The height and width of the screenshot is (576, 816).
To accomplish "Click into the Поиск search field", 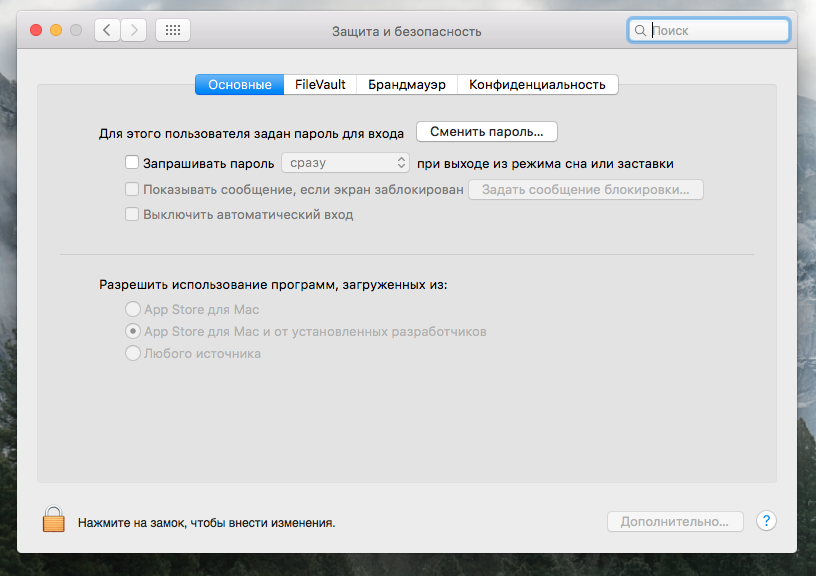I will click(x=709, y=31).
